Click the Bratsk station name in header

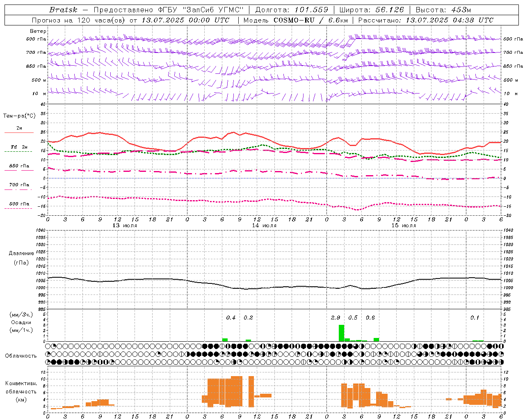[x=63, y=10]
